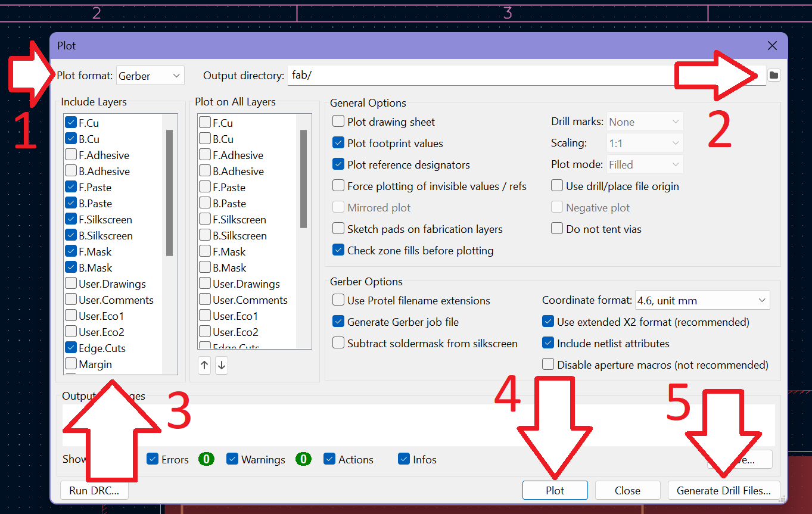This screenshot has height=514, width=812.
Task: Open the Coordinate format dropdown
Action: click(x=702, y=300)
